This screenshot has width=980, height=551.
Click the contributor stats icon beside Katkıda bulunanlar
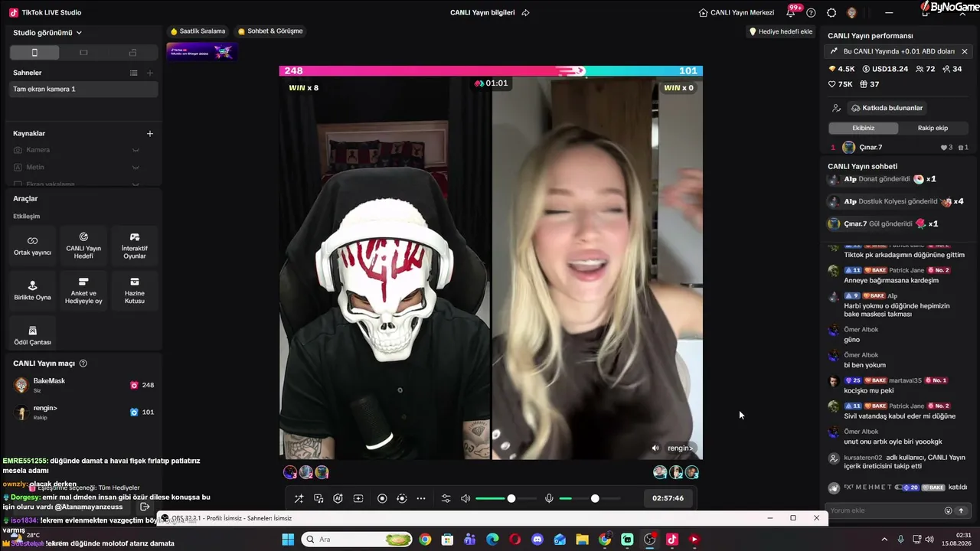point(836,108)
